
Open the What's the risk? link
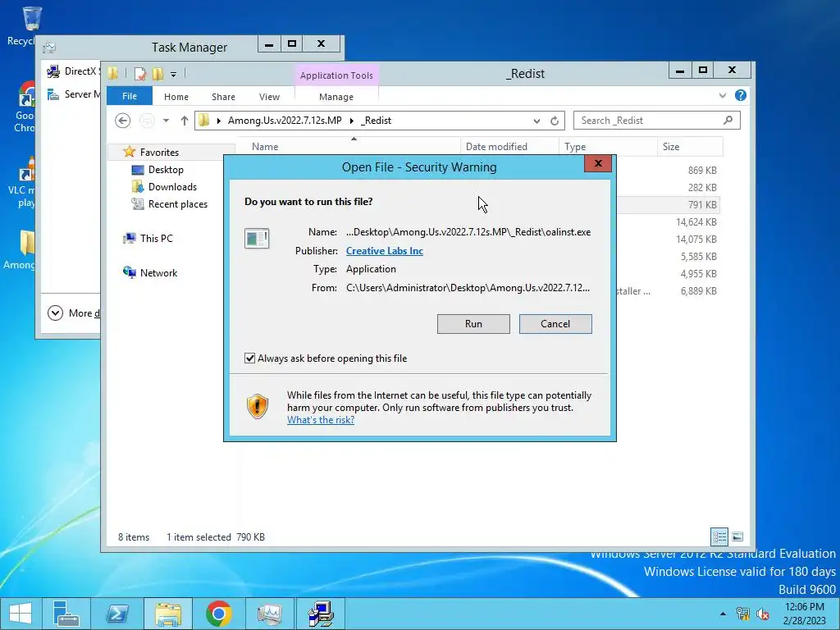321,420
